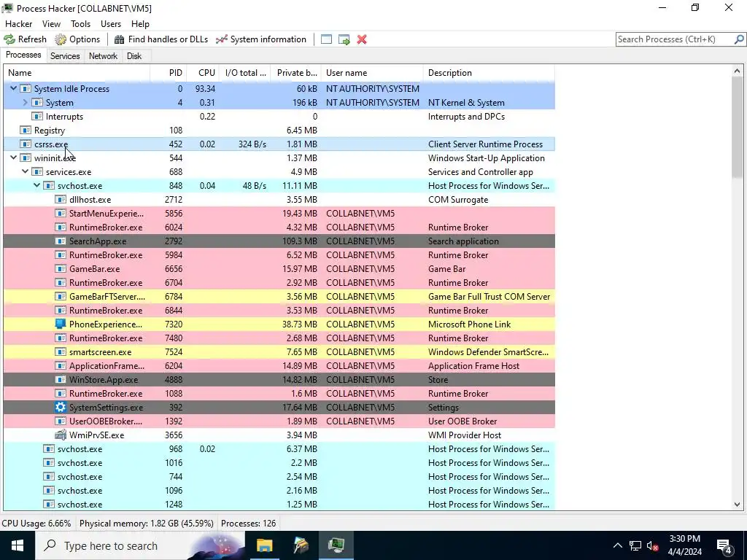This screenshot has width=747, height=560.
Task: Open the View menu
Action: 52,24
